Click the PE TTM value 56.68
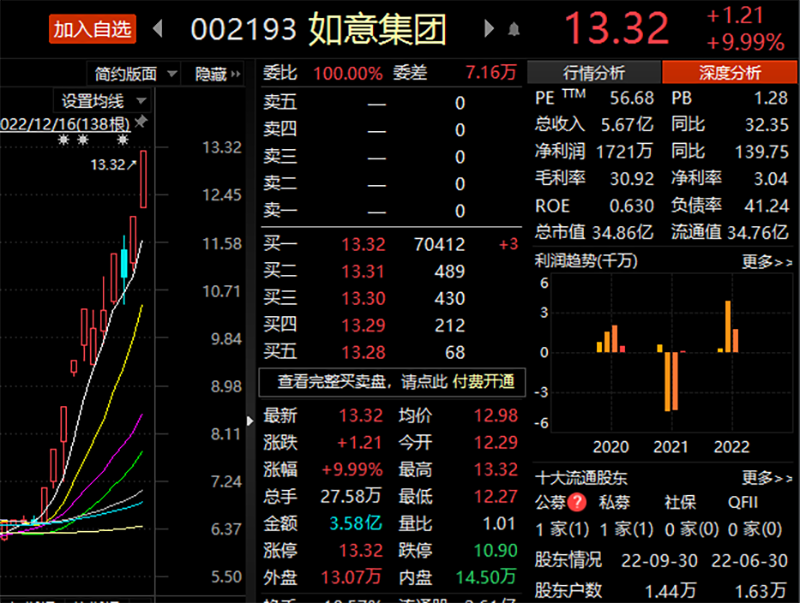 (632, 98)
